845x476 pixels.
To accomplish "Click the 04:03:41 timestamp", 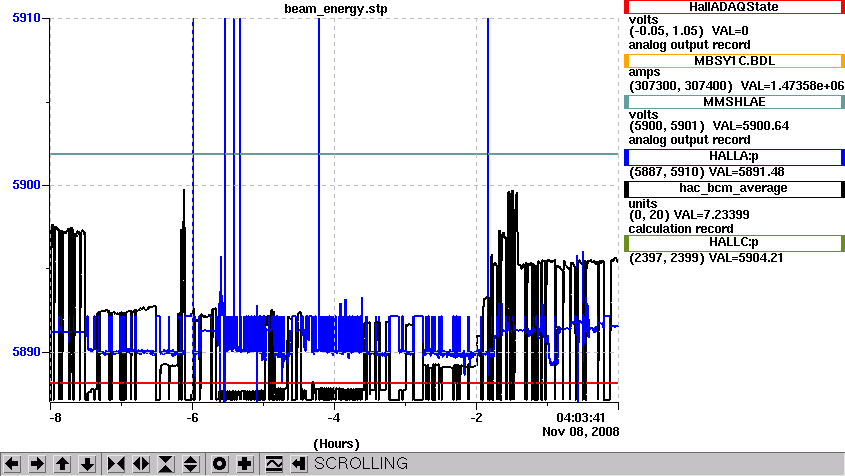I will 581,418.
